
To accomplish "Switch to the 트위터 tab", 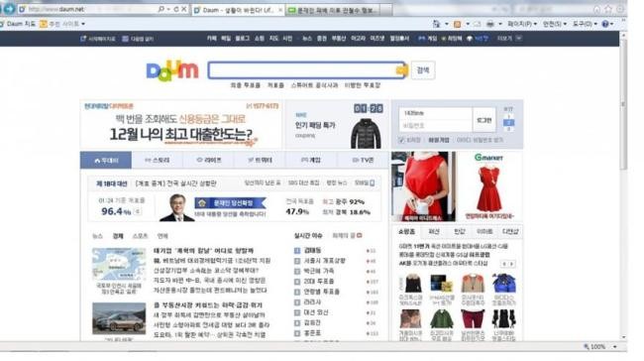I will click(260, 160).
